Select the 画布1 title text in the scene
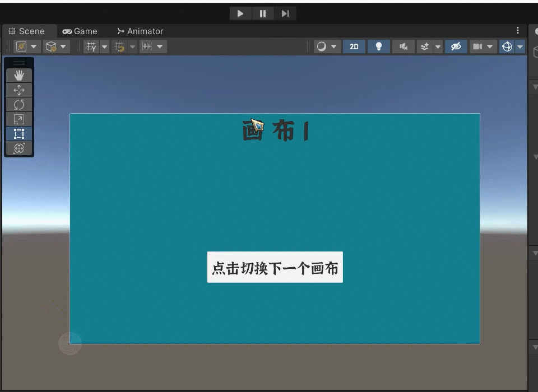This screenshot has height=392, width=538. point(276,130)
